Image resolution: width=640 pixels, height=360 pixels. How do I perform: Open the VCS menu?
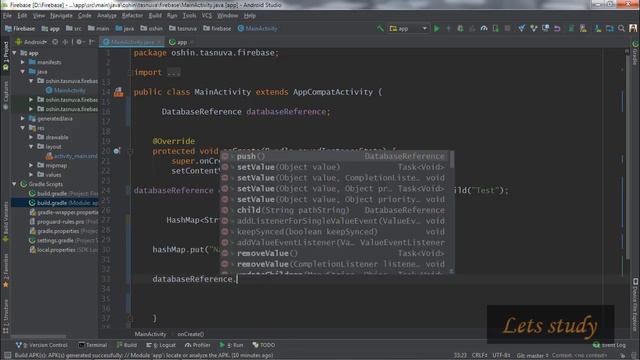click(x=207, y=16)
